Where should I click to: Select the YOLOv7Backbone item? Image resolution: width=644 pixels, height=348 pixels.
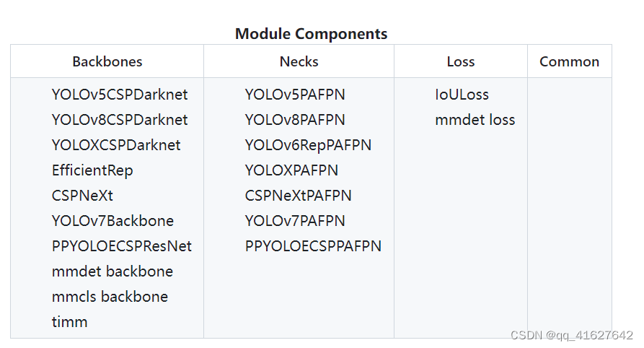(x=113, y=221)
